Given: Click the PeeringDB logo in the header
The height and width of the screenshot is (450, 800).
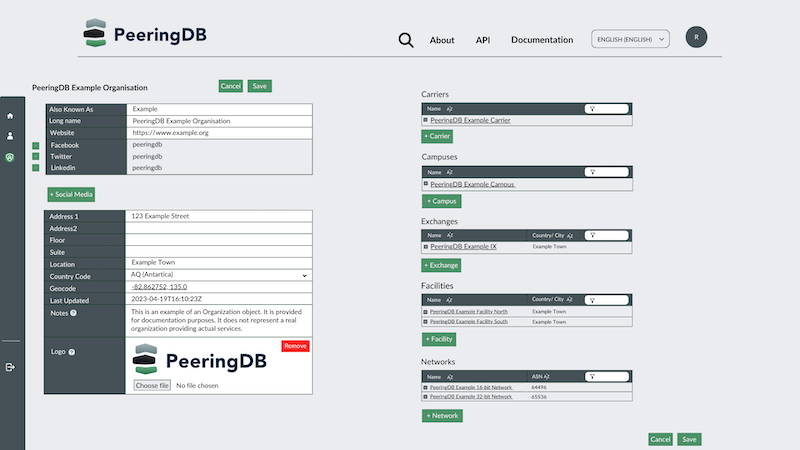Looking at the screenshot, I should pos(145,34).
